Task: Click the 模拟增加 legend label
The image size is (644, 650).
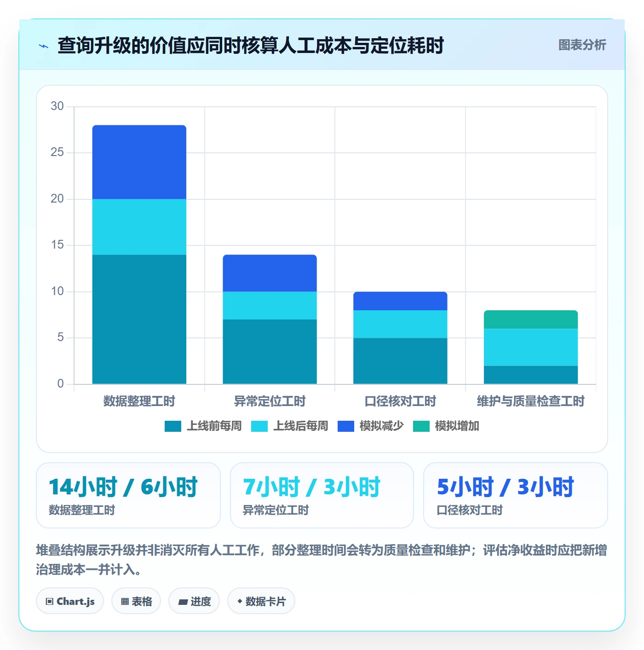Action: coord(457,426)
